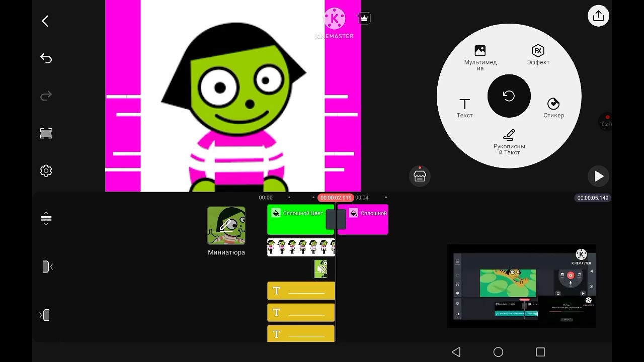This screenshot has height=362, width=644.
Task: Expand timeline tracks view
Action: 46,218
